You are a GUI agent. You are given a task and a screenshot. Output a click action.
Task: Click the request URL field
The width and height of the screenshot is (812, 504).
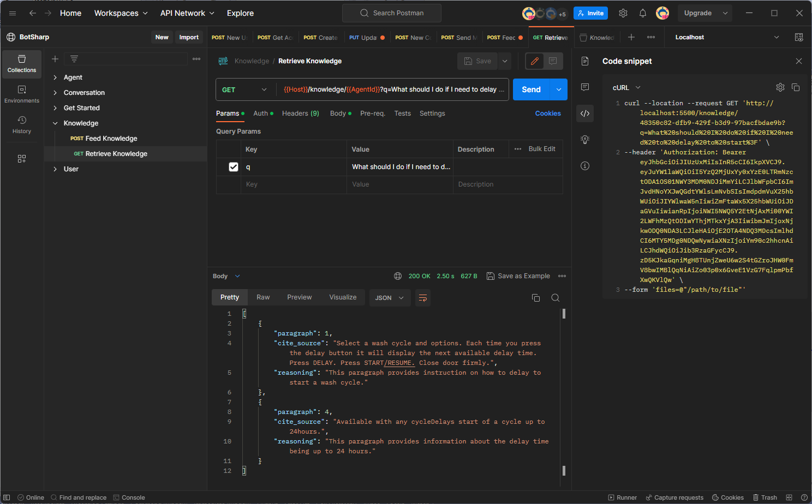(393, 89)
